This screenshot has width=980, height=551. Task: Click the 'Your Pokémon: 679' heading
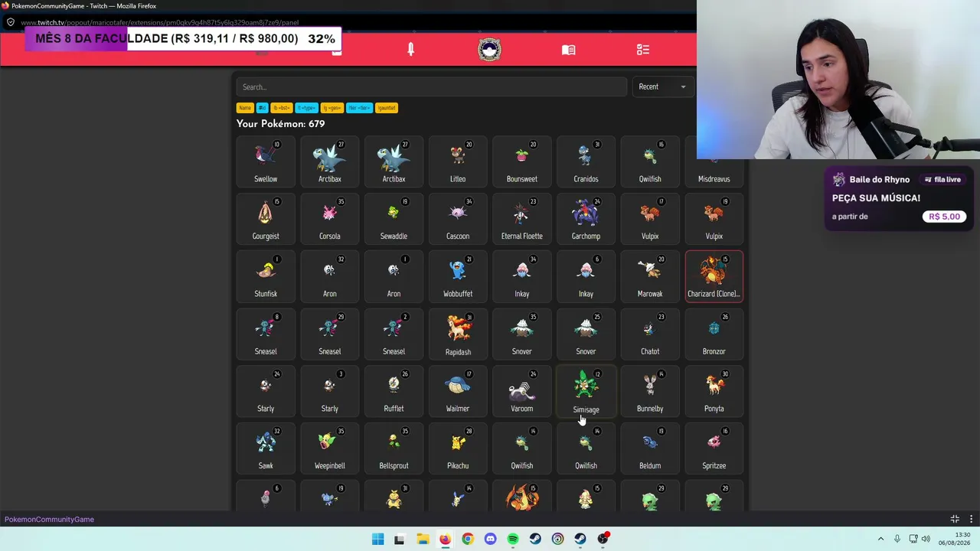281,124
